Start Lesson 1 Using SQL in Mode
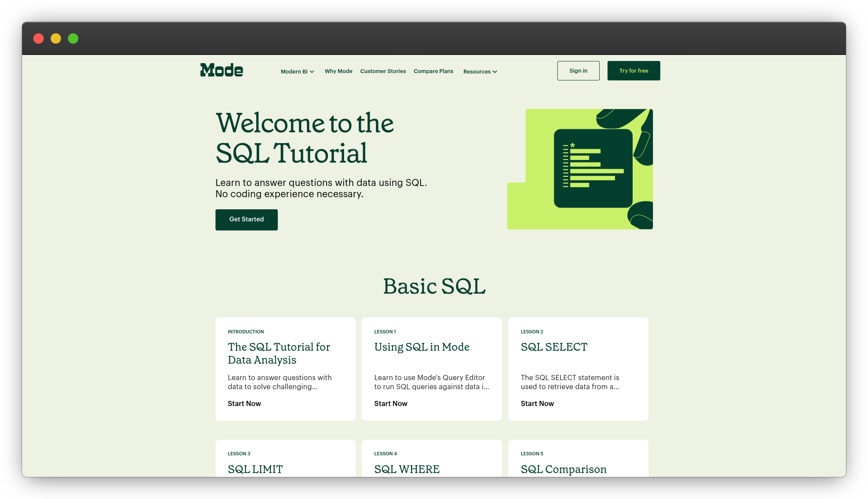 tap(391, 404)
